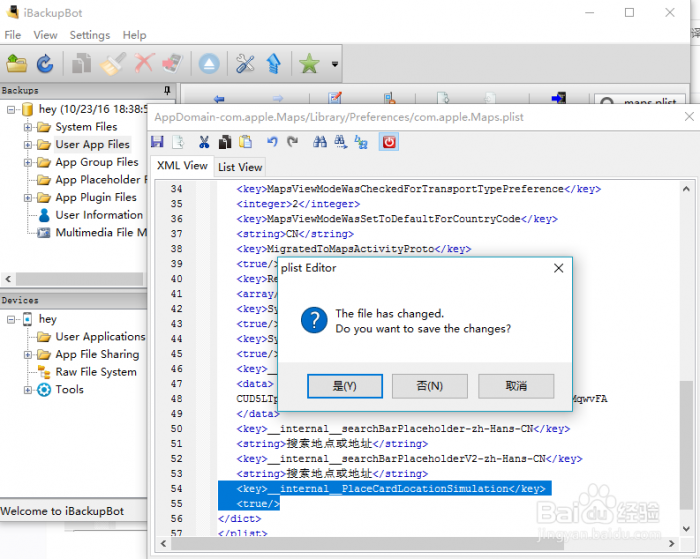Select System Files in Backups tree
Viewport: 700px width, 559px height.
point(86,127)
